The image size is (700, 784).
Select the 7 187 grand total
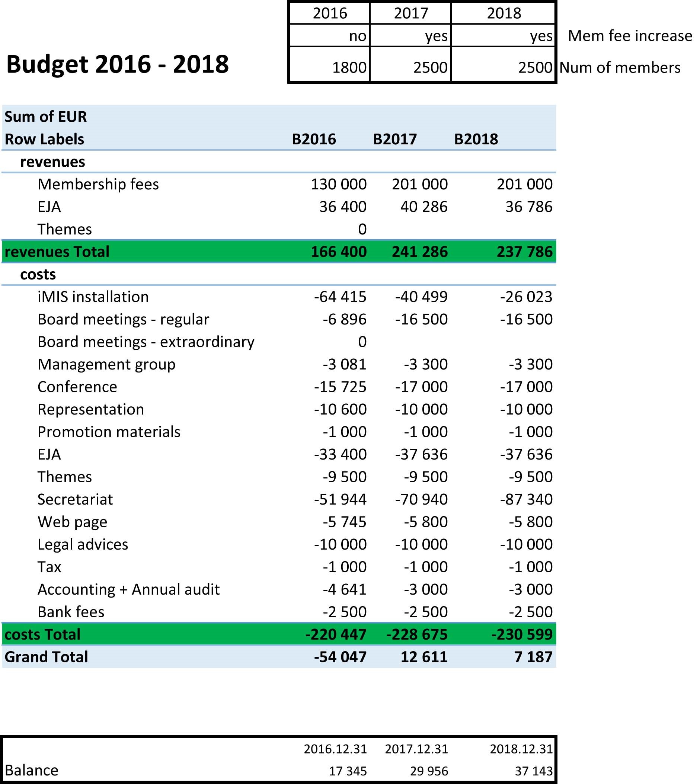[x=533, y=657]
